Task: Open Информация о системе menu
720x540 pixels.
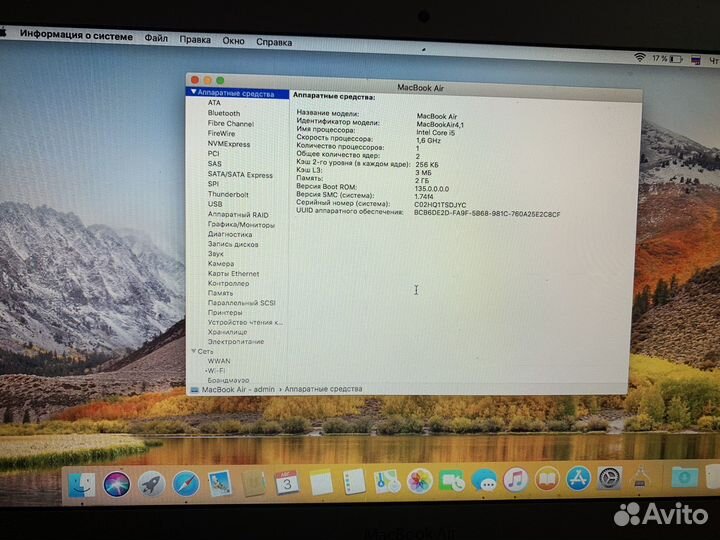Action: point(76,36)
